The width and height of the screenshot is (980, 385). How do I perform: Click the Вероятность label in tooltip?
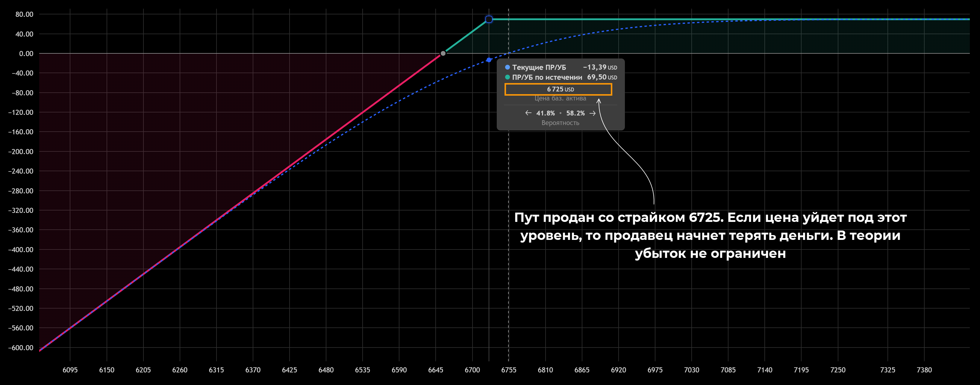(560, 123)
